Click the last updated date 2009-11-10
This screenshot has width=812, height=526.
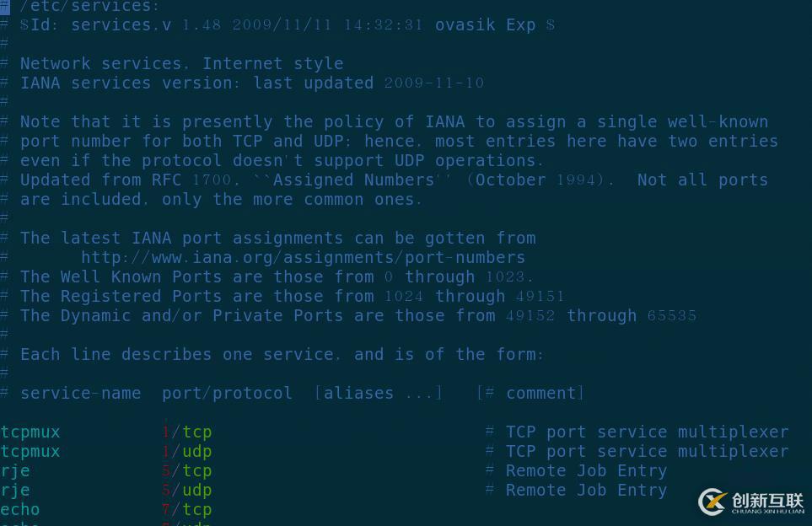pos(434,83)
